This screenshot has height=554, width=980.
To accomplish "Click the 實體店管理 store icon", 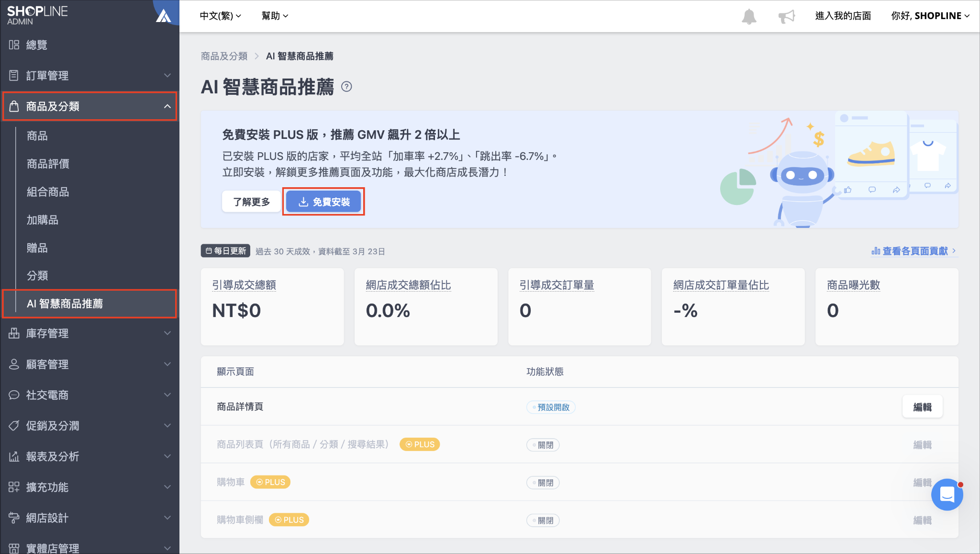I will point(14,548).
